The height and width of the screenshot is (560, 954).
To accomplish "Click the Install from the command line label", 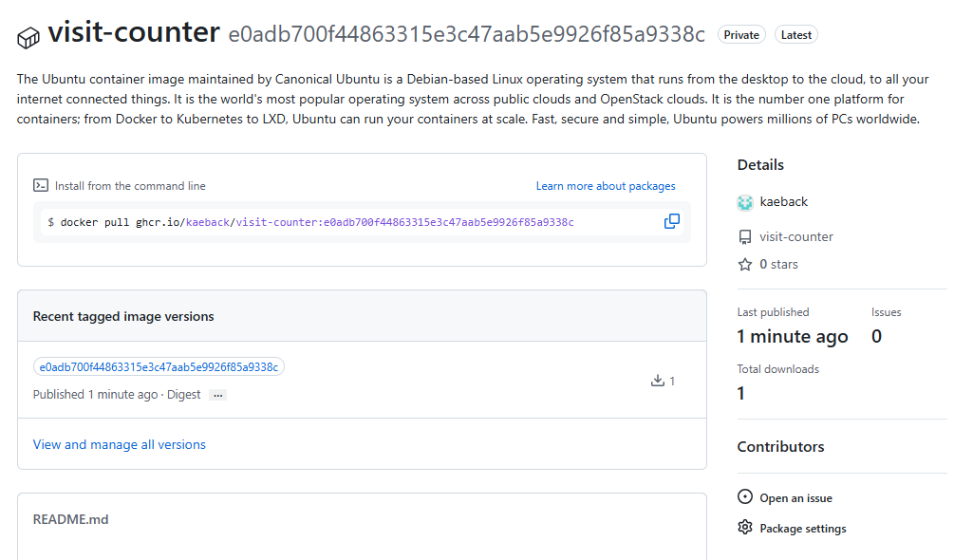I will click(130, 186).
